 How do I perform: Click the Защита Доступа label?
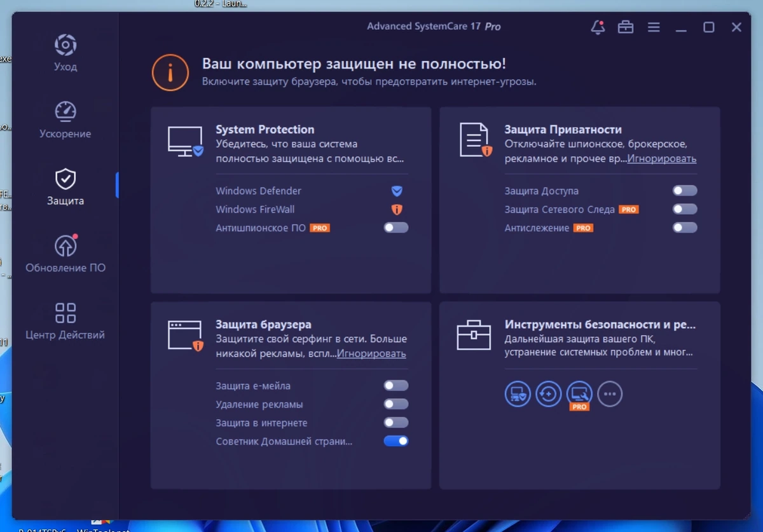click(x=542, y=191)
